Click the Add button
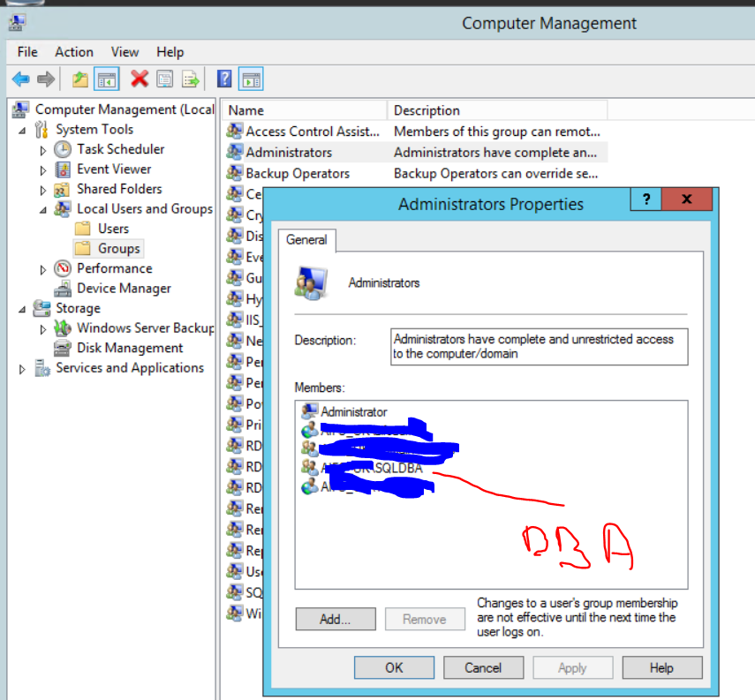 (x=335, y=619)
